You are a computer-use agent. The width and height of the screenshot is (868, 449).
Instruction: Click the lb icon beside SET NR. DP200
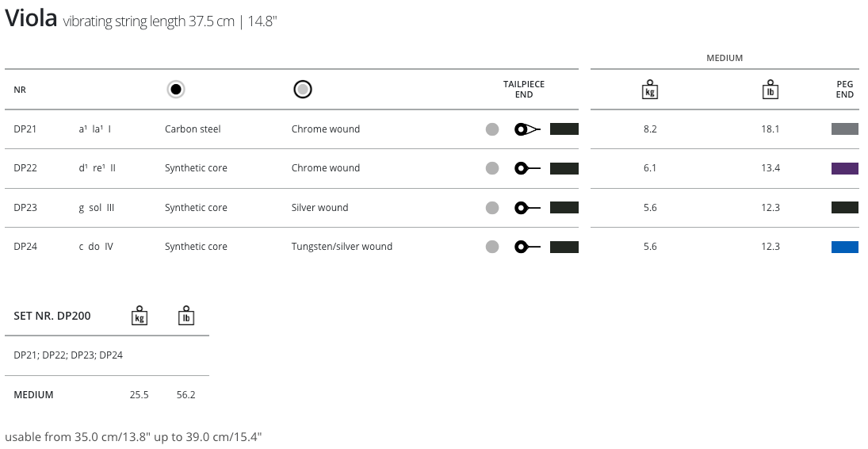coord(186,316)
